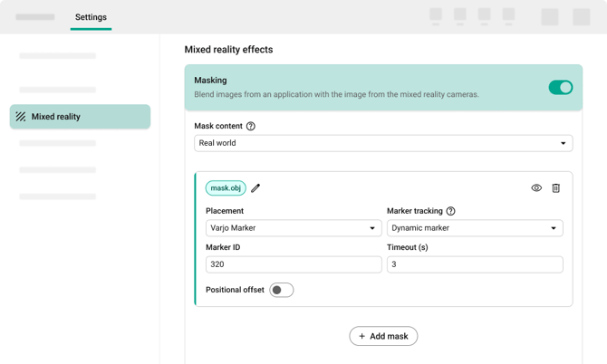Open the Mask content help icon
Screen dimensions: 607x364
251,127
